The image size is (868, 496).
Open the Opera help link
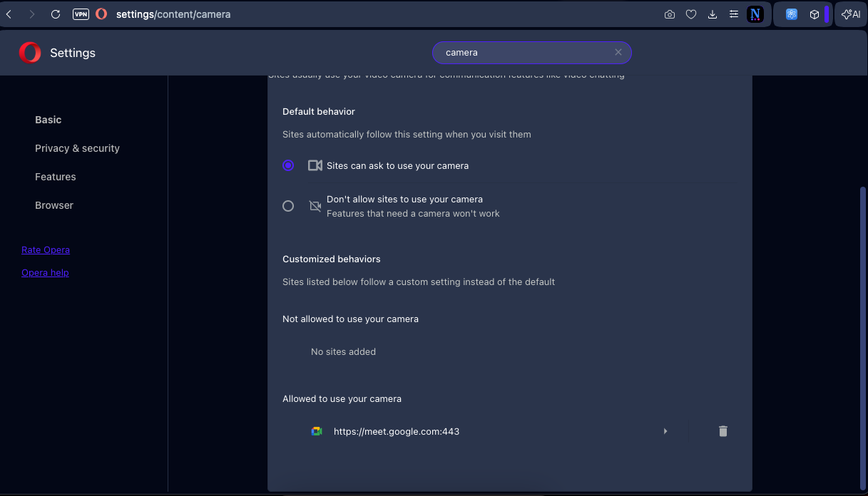(45, 273)
